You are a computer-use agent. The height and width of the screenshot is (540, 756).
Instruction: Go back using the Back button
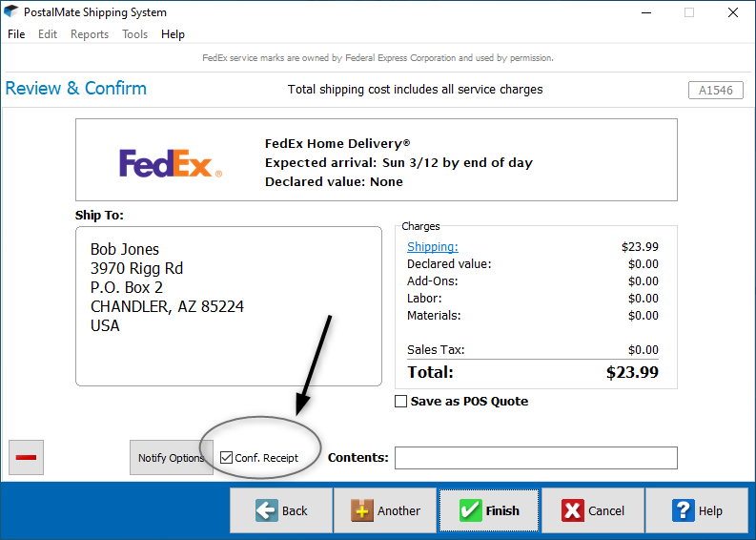coord(281,510)
